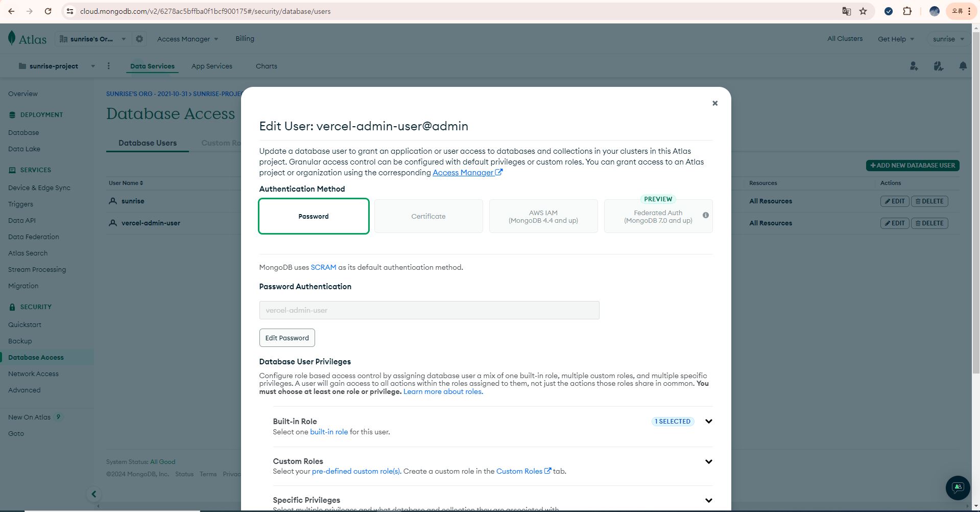Select AWS IAM authentication method
The width and height of the screenshot is (980, 512).
click(x=543, y=216)
